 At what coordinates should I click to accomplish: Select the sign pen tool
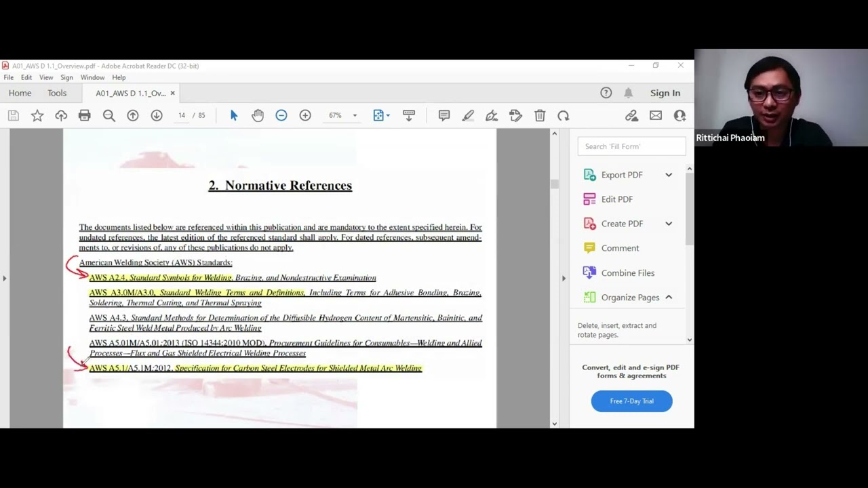point(492,116)
